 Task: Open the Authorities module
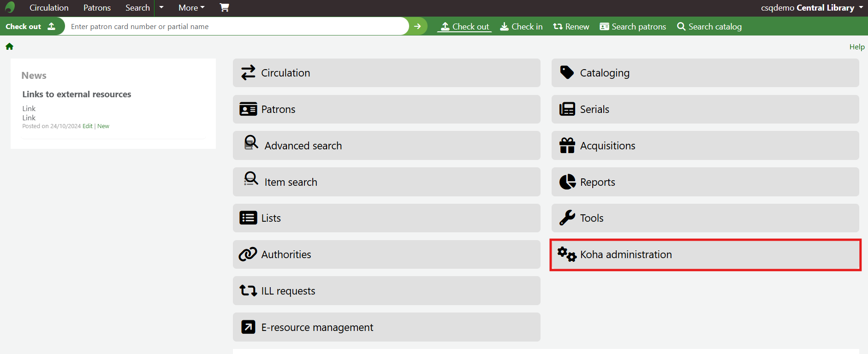(x=386, y=254)
